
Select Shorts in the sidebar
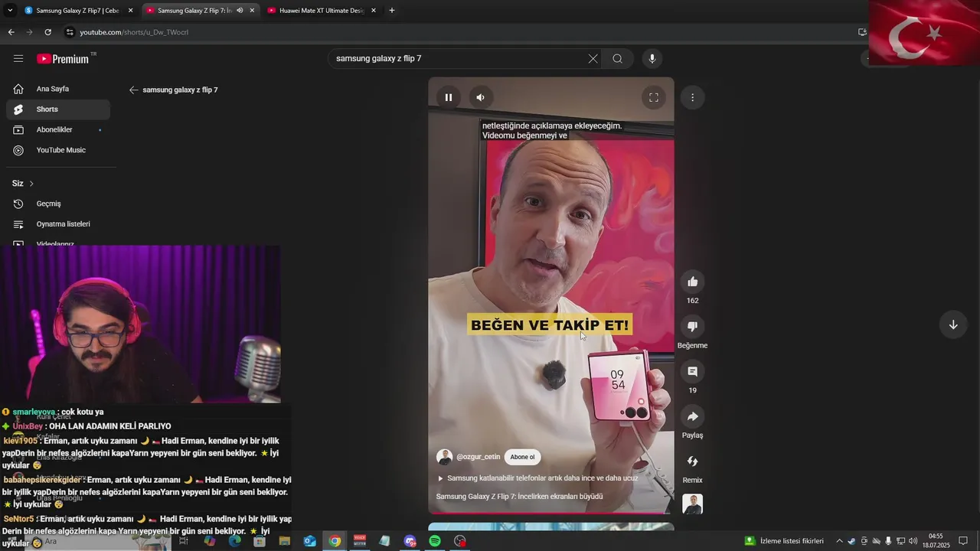click(58, 109)
